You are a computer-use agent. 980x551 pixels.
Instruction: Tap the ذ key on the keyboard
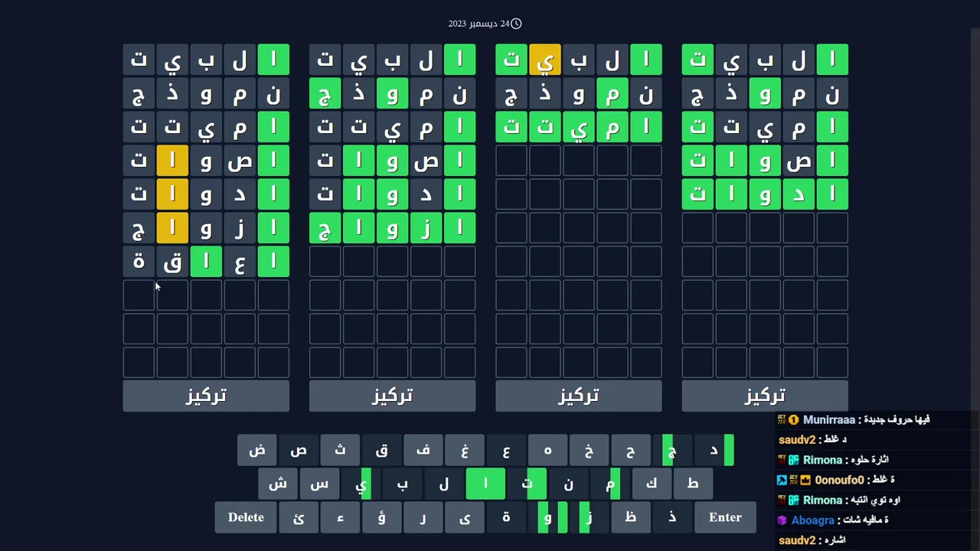tap(671, 517)
